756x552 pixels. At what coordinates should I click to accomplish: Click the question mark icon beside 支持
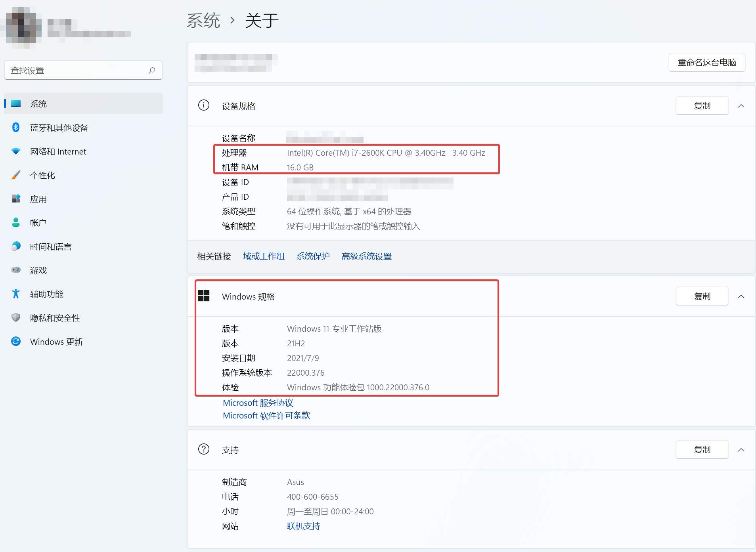point(204,449)
